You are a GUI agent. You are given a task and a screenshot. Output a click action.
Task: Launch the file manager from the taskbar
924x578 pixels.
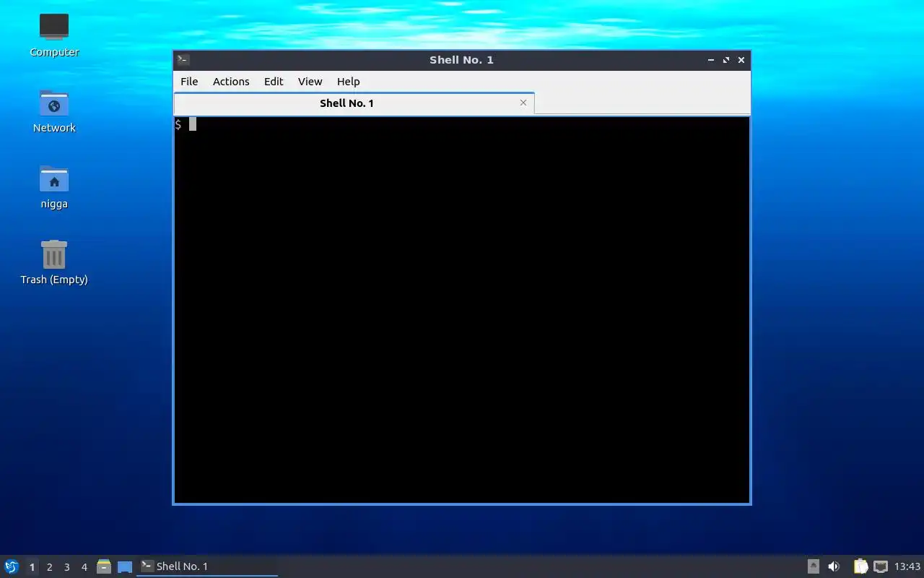pos(104,566)
